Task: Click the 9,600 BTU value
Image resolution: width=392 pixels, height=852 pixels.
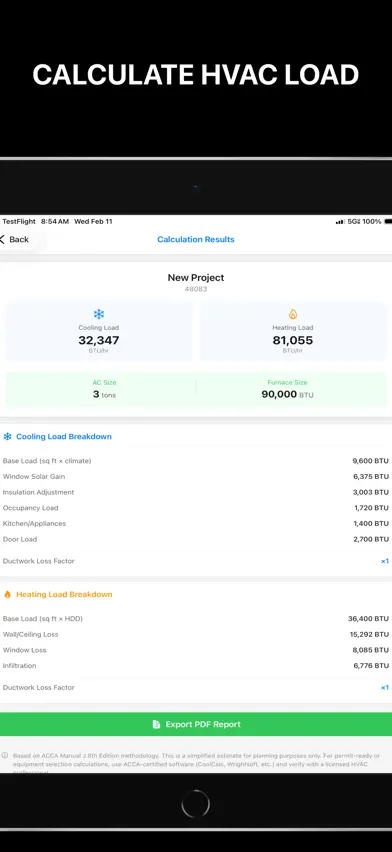Action: pyautogui.click(x=370, y=461)
